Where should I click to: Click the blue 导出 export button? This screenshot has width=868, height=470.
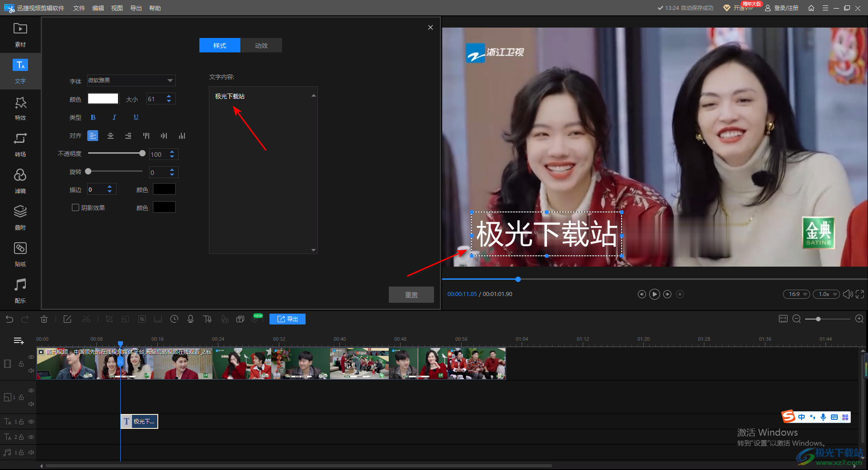pyautogui.click(x=288, y=319)
